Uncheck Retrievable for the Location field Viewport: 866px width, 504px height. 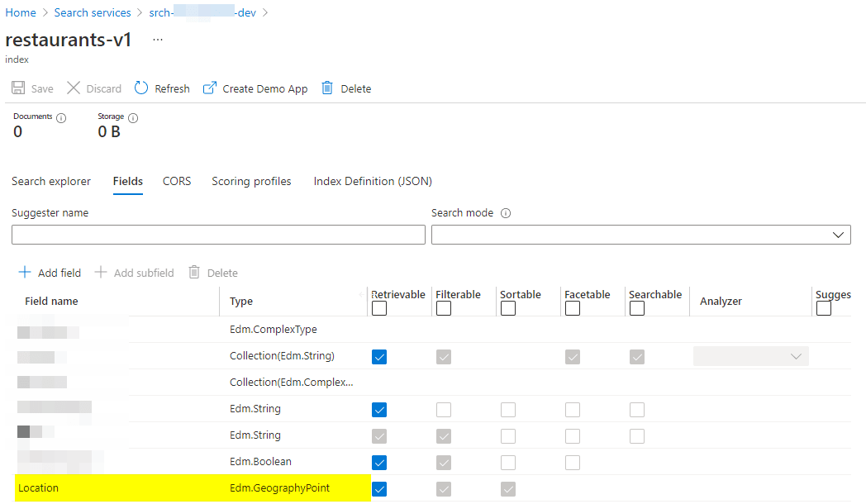378,489
